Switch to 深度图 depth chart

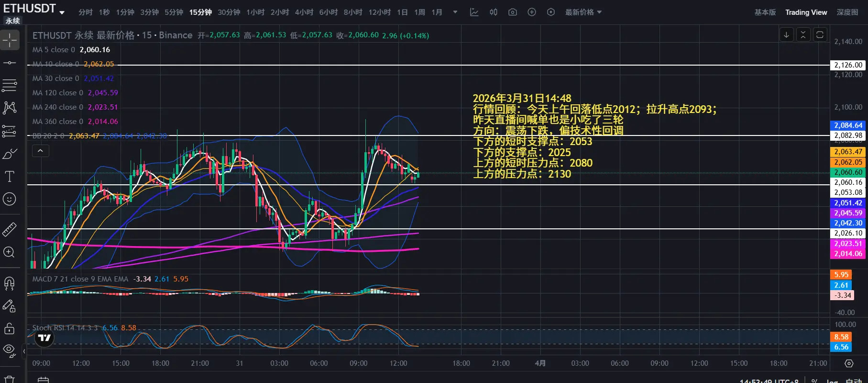847,12
